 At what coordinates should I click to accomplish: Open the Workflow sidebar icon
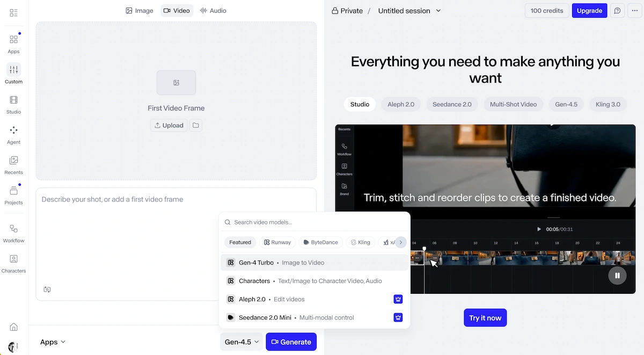[13, 233]
